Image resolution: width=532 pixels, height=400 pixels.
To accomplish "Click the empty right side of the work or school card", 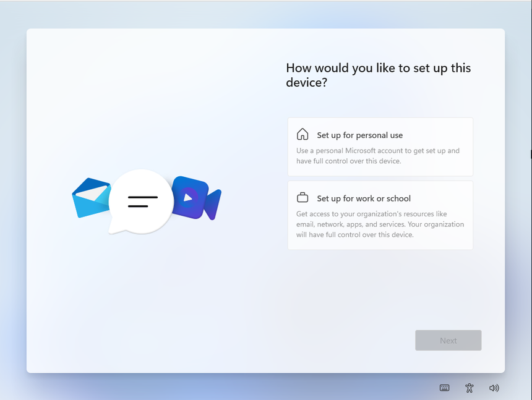I will point(448,198).
